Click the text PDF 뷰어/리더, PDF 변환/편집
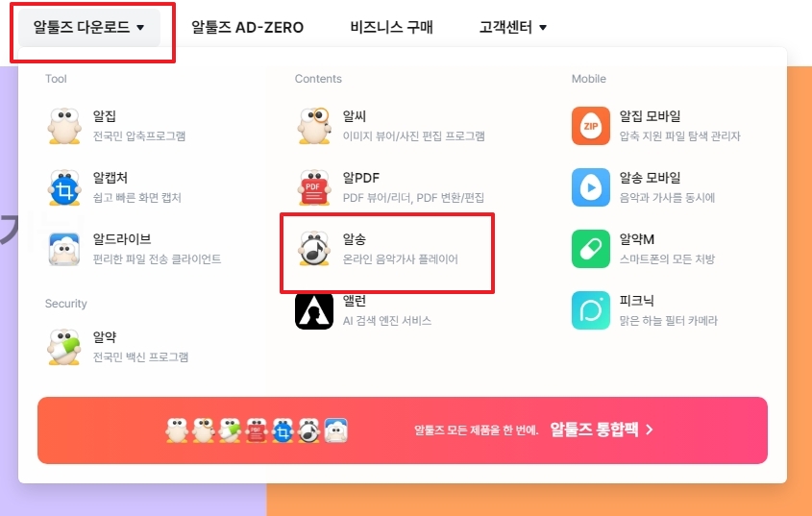Screen dimensions: 812x516 click(x=413, y=198)
